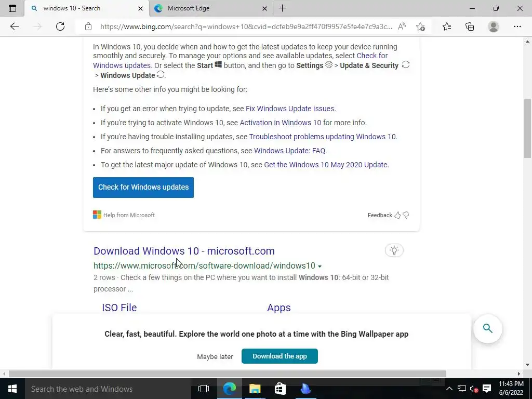Open Activation in Windows 10 link

point(280,123)
